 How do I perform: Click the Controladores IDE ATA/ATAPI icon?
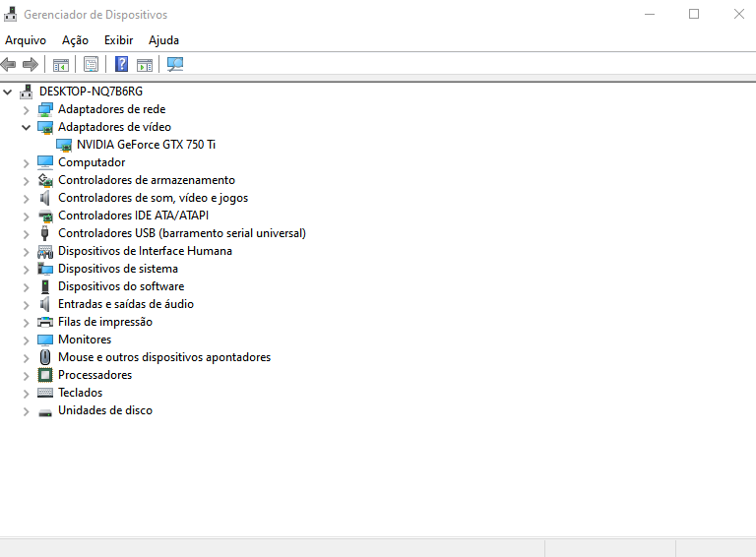pyautogui.click(x=45, y=216)
